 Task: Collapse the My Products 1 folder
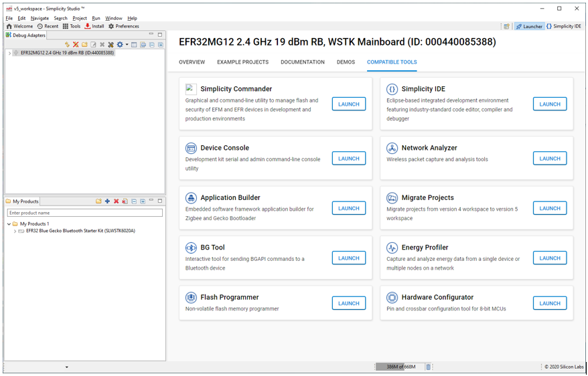pos(9,224)
